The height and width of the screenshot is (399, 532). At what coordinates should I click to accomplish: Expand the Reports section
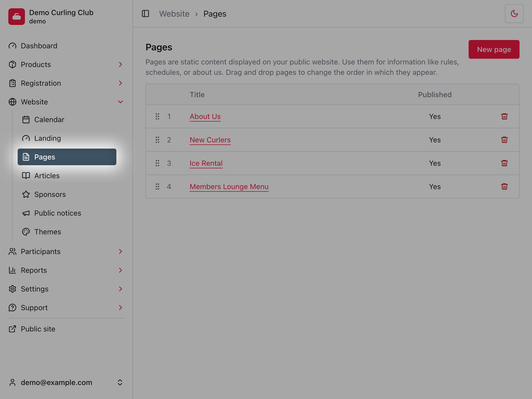click(66, 270)
